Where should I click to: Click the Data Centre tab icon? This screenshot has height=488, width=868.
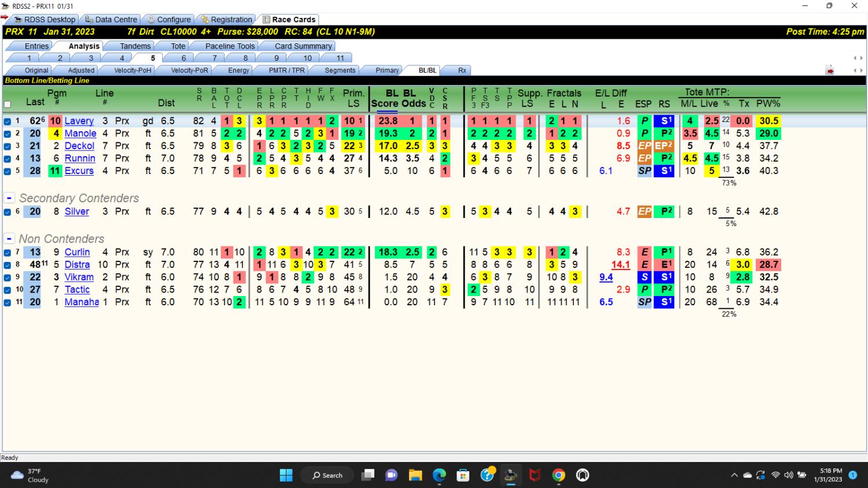(x=89, y=19)
